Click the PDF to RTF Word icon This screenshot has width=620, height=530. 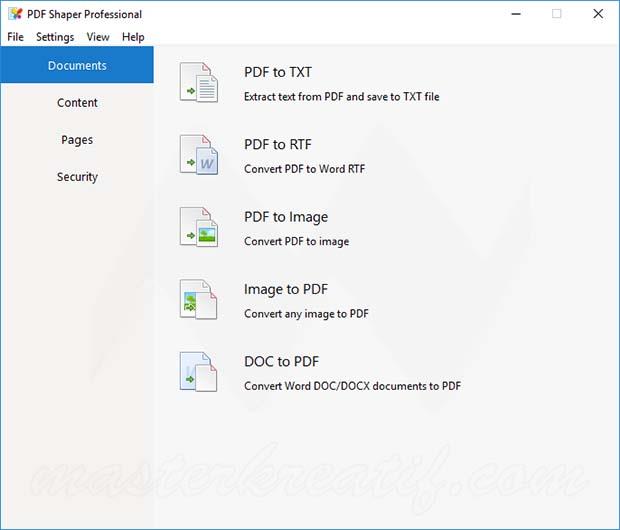[198, 155]
